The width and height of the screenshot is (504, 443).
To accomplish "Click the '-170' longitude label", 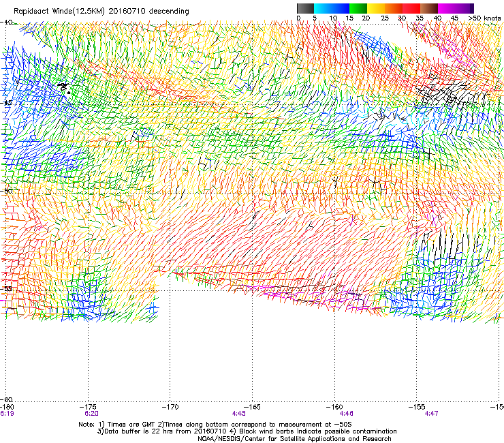I will coord(170,407).
